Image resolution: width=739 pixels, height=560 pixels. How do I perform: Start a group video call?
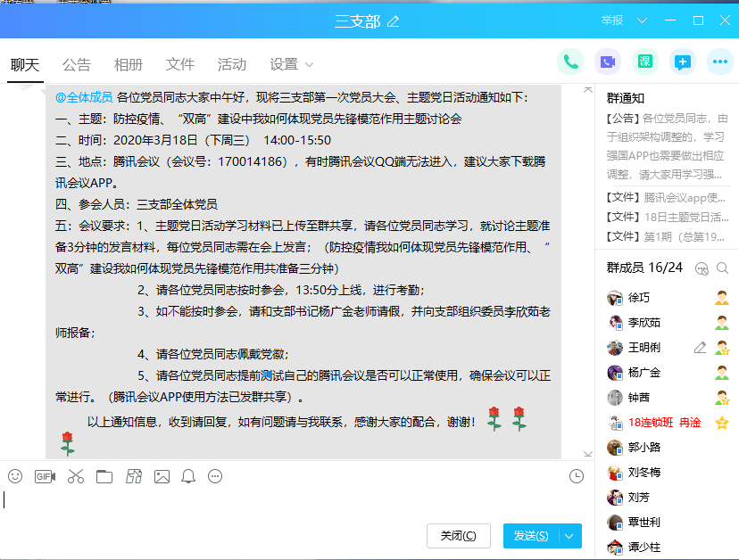pyautogui.click(x=608, y=62)
